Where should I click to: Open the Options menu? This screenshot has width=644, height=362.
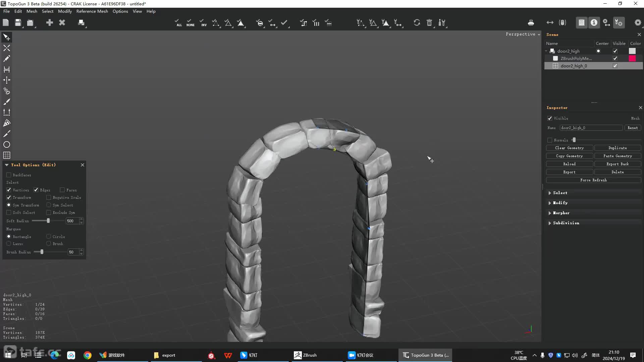click(x=120, y=11)
